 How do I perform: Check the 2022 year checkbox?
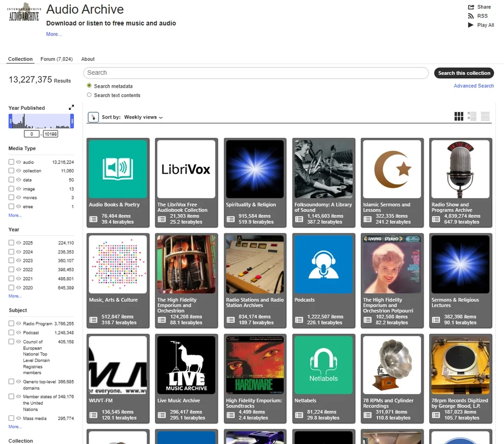[11, 269]
